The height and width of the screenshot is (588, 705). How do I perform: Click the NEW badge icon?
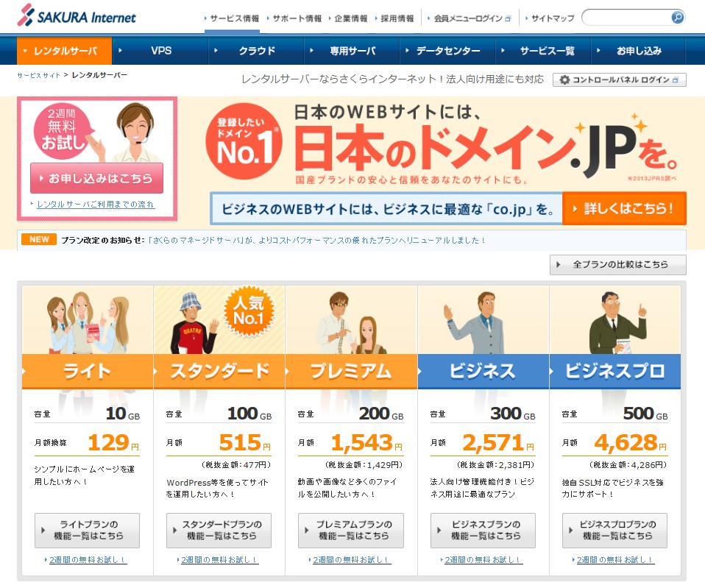pyautogui.click(x=39, y=239)
